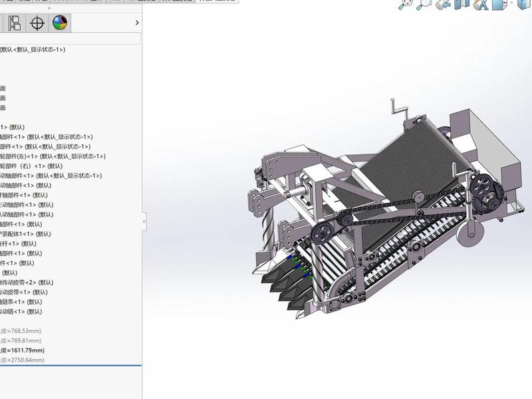Image resolution: width=532 pixels, height=399 pixels.
Task: Click the feature tree filter field
Action: (70, 39)
